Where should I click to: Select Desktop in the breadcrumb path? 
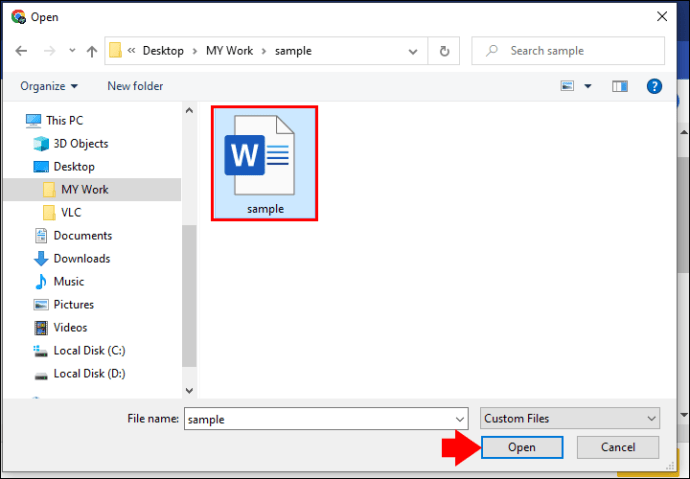pyautogui.click(x=163, y=51)
